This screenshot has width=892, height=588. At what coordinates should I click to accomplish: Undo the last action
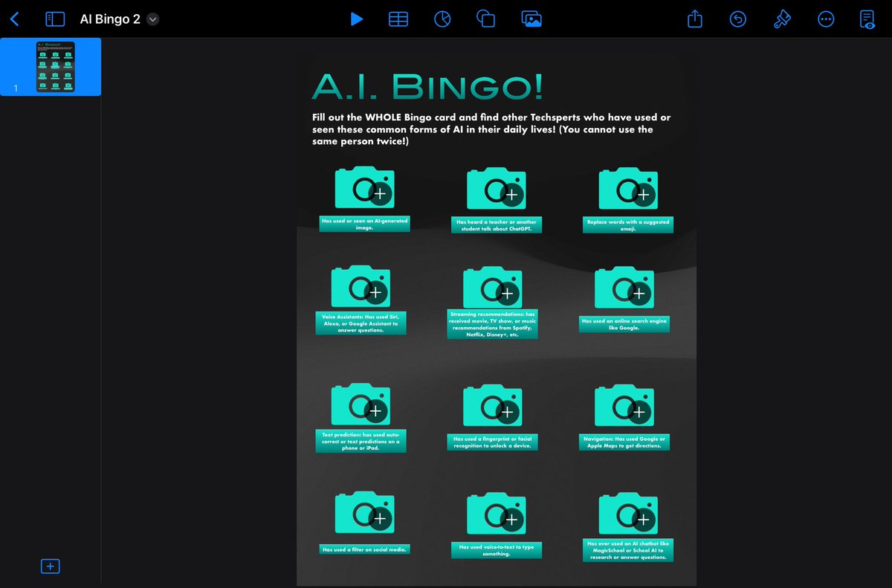[737, 19]
